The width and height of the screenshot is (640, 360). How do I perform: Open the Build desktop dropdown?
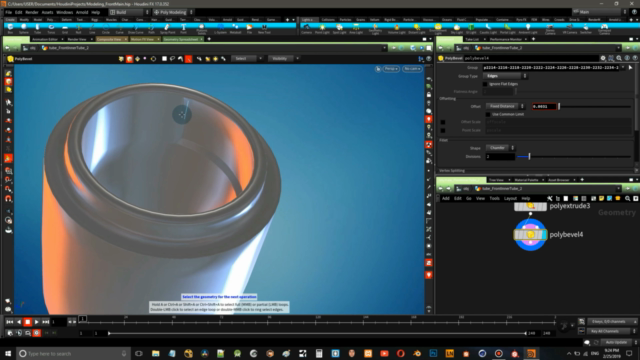(x=129, y=12)
